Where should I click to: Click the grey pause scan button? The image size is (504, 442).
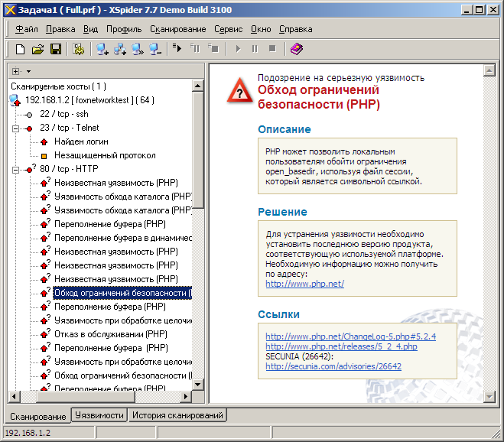click(x=255, y=49)
